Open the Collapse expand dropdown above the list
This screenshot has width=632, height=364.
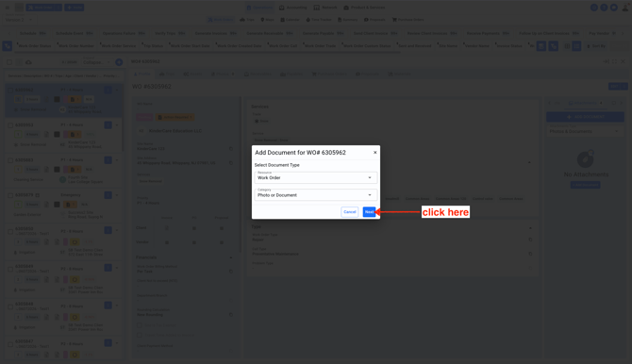point(97,62)
